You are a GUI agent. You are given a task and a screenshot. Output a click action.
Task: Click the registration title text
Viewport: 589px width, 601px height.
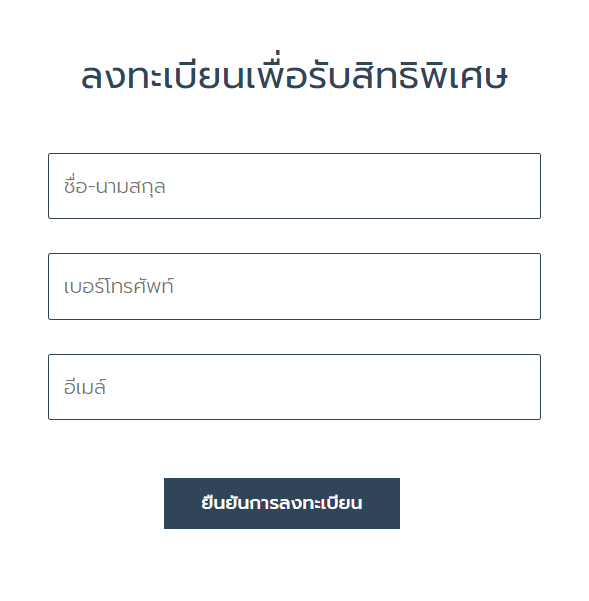click(294, 73)
